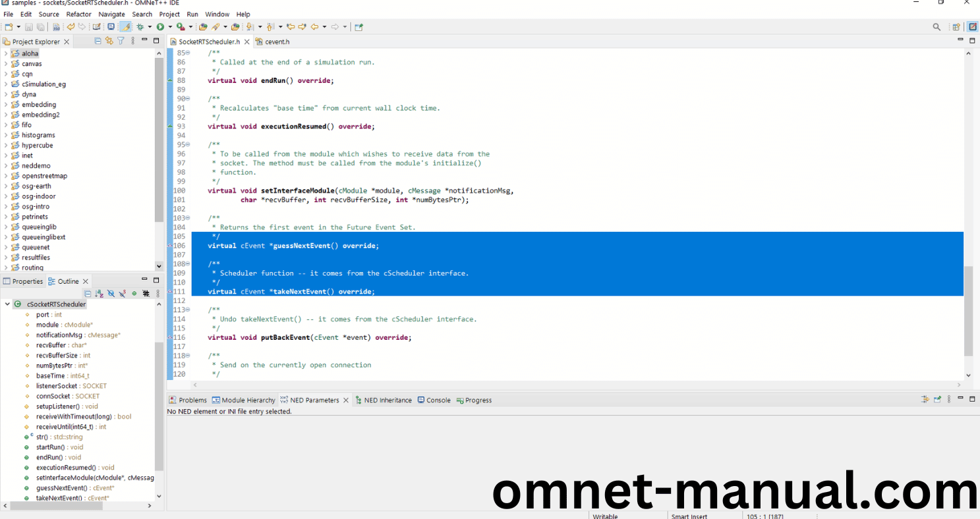980x519 pixels.
Task: Click the Open Perspective icon
Action: point(956,27)
